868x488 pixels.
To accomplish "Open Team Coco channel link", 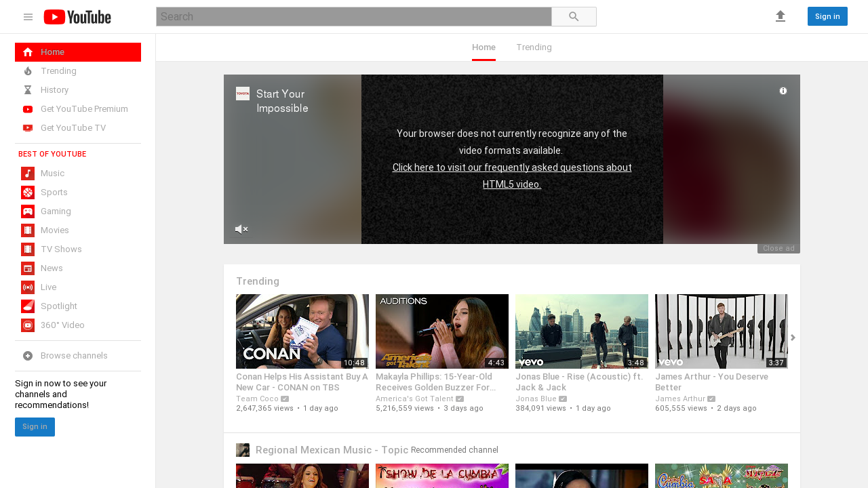I will coord(257,399).
